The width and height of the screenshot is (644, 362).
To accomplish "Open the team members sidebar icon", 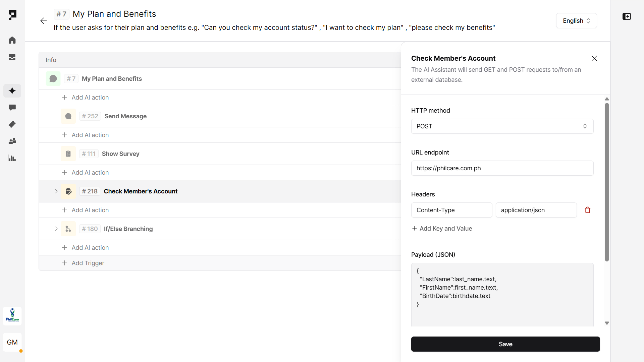I will point(12,141).
